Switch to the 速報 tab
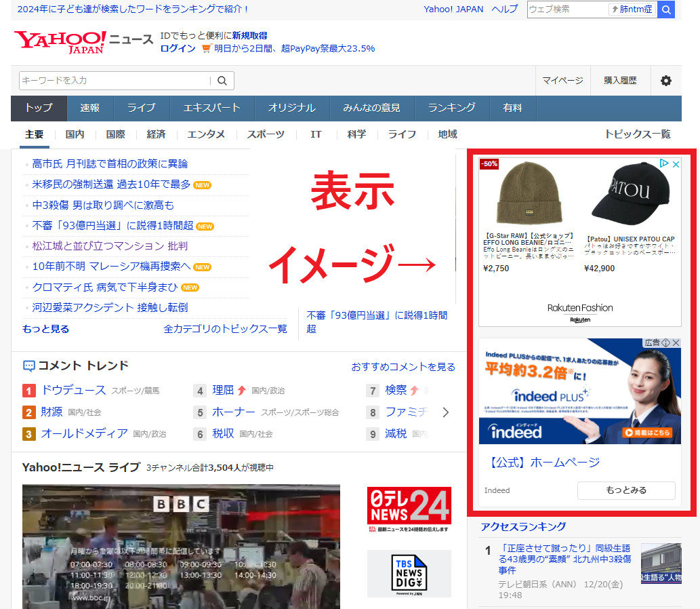This screenshot has width=700, height=609. click(89, 108)
